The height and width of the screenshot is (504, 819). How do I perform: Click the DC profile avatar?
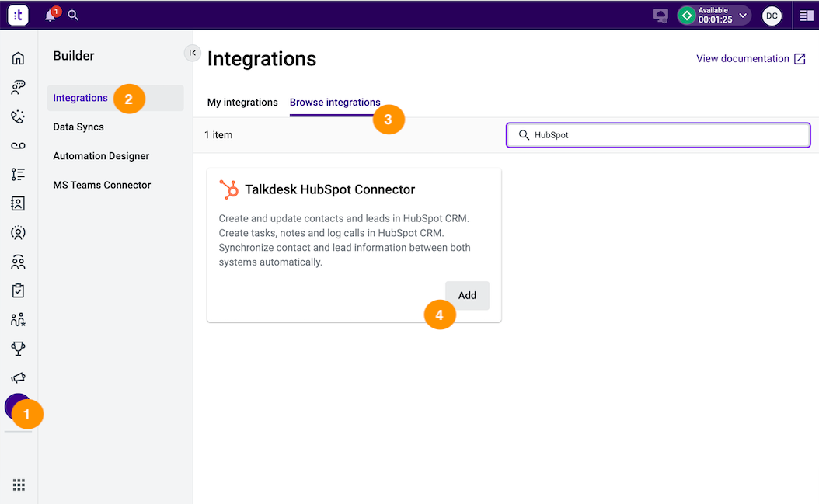pos(772,15)
